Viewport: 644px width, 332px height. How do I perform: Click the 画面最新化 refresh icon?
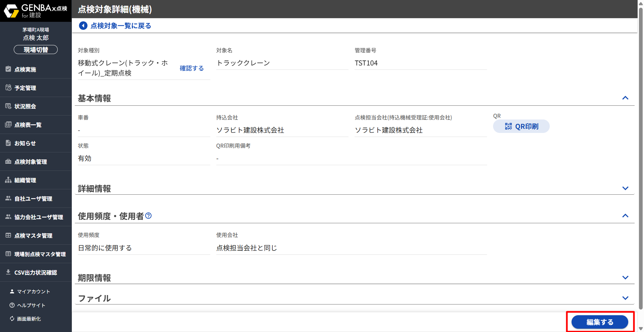(x=12, y=319)
